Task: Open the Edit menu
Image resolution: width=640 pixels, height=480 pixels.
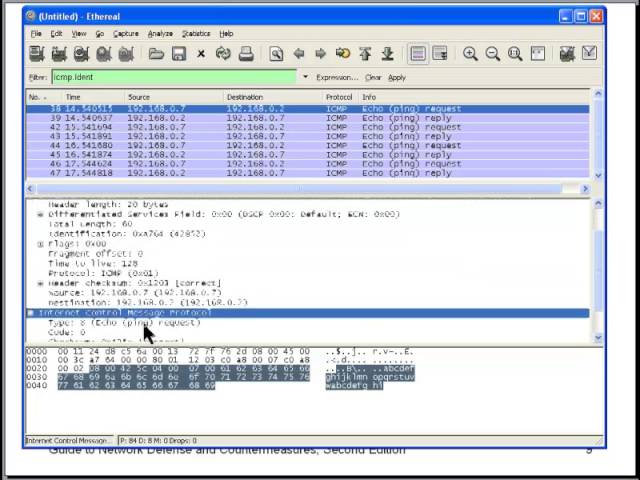Action: click(56, 34)
